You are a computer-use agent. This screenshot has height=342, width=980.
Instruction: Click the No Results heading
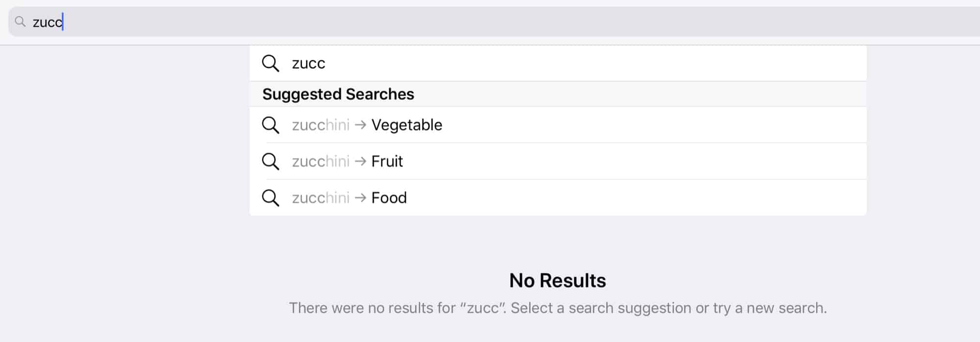[558, 281]
